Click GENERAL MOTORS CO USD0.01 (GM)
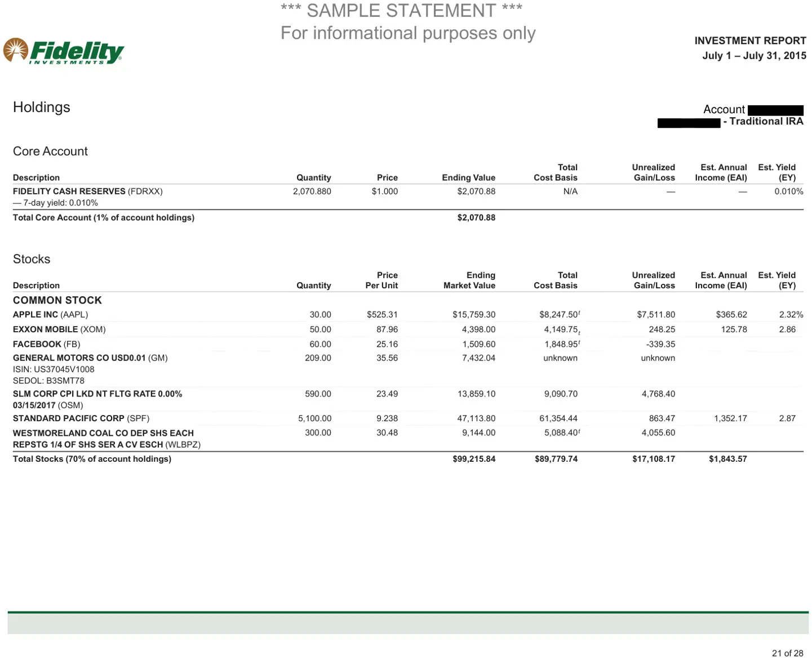The width and height of the screenshot is (812, 660). (x=90, y=358)
